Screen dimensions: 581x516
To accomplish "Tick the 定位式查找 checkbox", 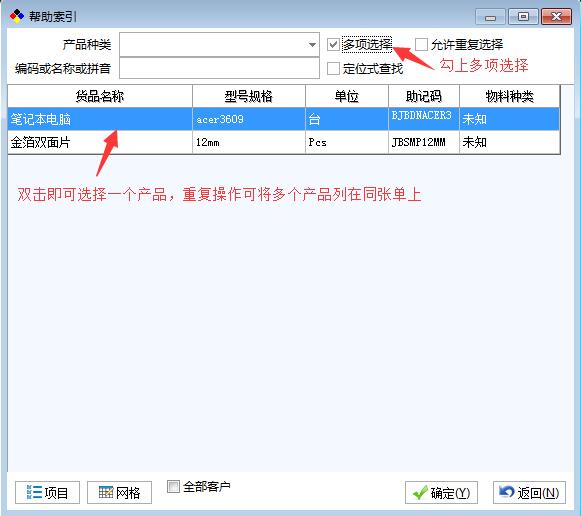I will (x=333, y=69).
